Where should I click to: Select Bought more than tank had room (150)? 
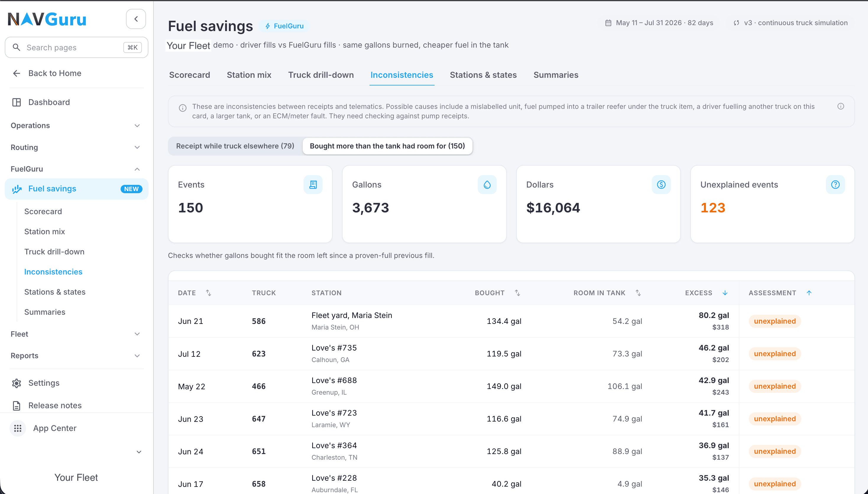(x=387, y=146)
